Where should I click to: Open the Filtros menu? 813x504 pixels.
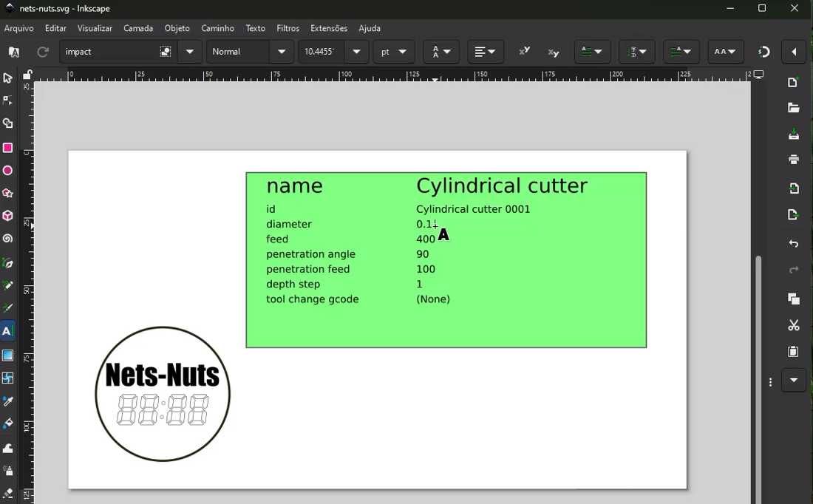pyautogui.click(x=288, y=29)
